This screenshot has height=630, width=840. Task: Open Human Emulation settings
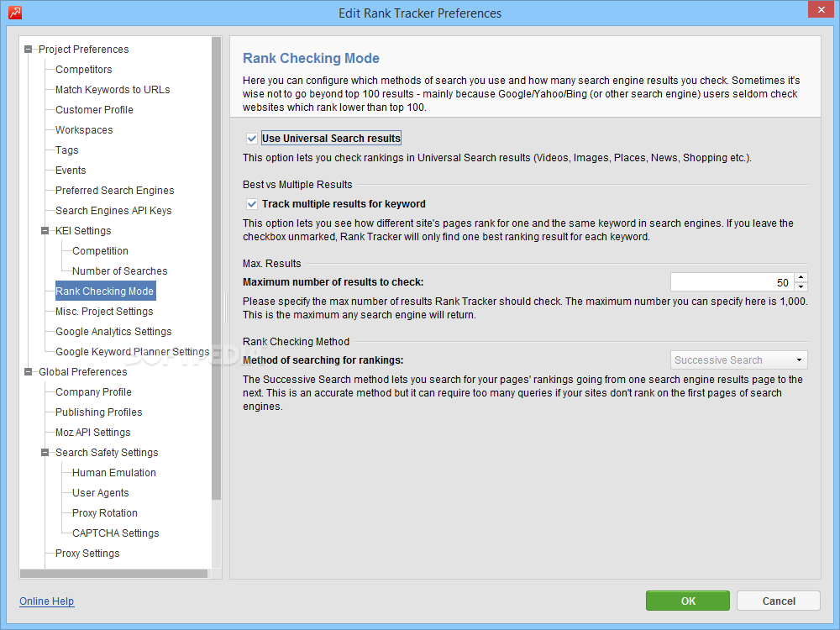pyautogui.click(x=114, y=473)
